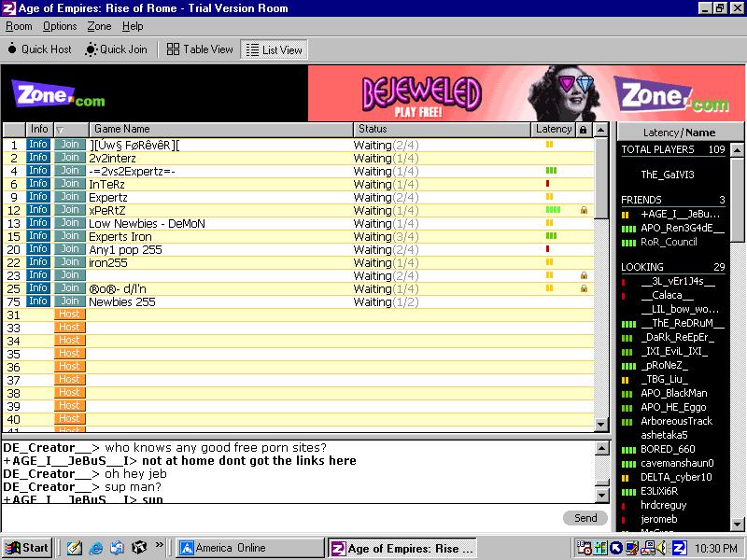Host a game at table 40
Image resolution: width=747 pixels, height=560 pixels.
(69, 418)
